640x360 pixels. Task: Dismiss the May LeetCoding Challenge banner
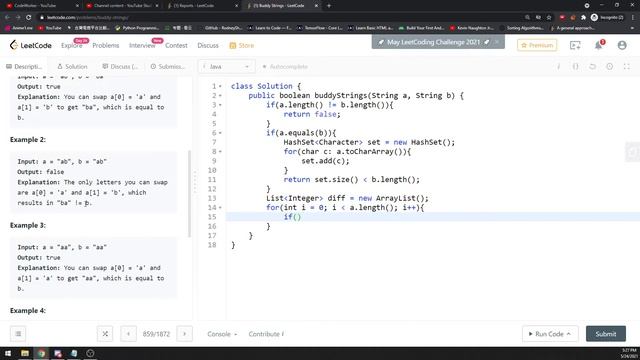click(x=497, y=42)
